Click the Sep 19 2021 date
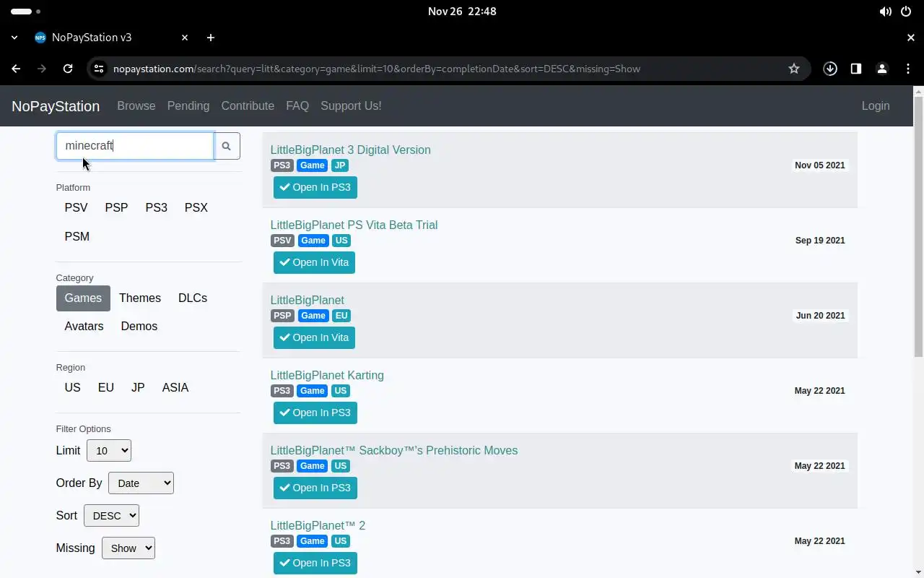 coord(820,241)
